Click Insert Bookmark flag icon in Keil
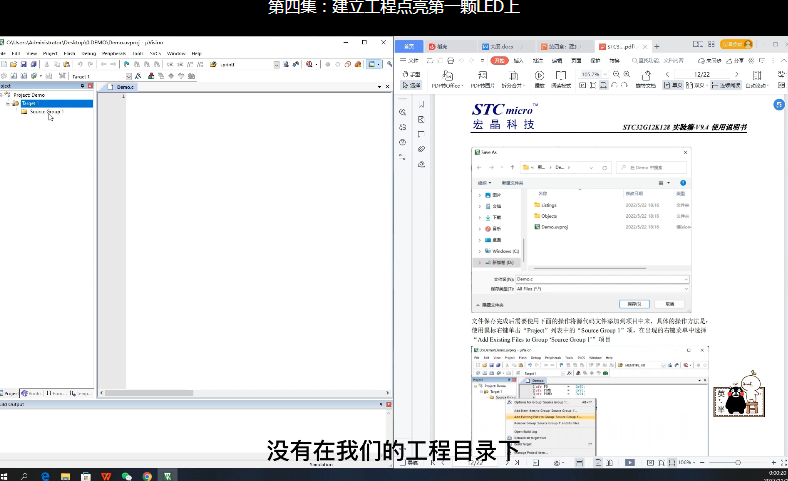This screenshot has width=788, height=481. pos(127,64)
